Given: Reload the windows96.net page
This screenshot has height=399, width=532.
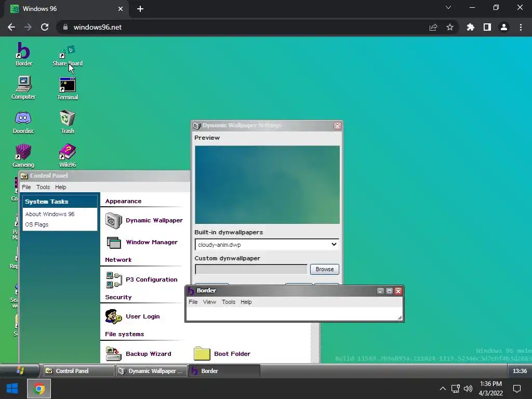Looking at the screenshot, I should (x=45, y=27).
